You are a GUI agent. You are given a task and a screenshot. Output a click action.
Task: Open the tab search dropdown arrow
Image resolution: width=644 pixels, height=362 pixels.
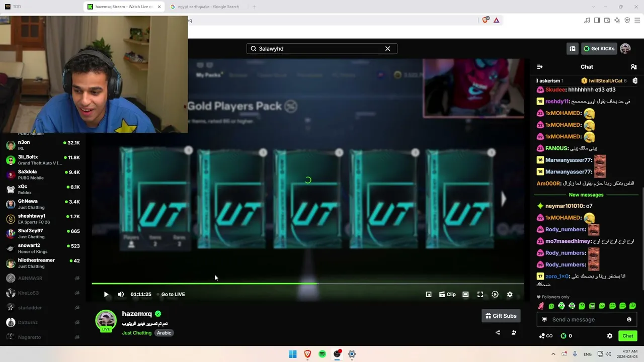[593, 7]
